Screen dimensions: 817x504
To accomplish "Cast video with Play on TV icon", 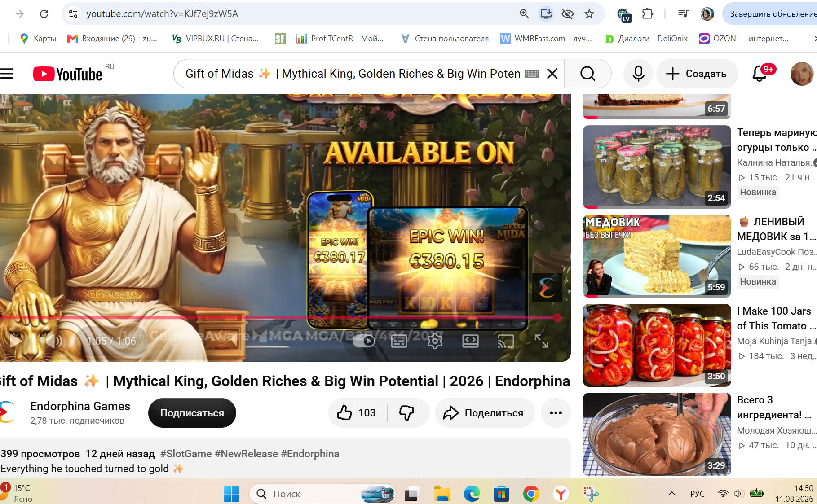I will coord(506,342).
